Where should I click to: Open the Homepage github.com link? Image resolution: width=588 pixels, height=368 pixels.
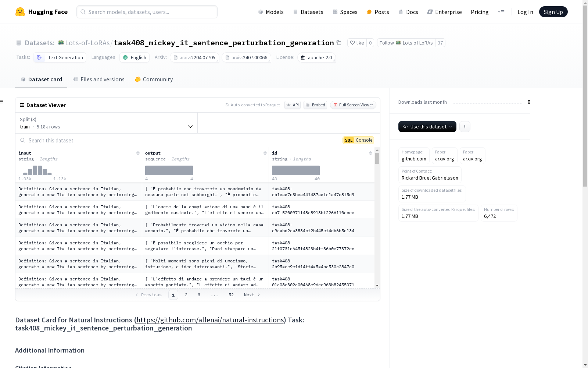point(414,155)
